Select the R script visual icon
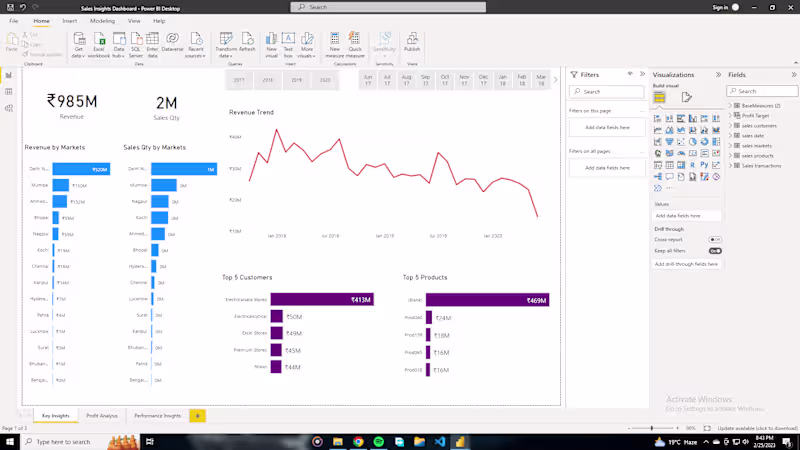This screenshot has width=800, height=450. tap(692, 165)
